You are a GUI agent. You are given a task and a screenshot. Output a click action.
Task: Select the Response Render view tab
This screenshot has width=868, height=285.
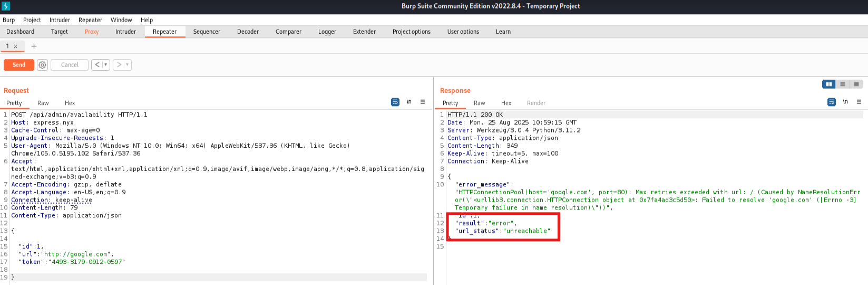click(536, 103)
